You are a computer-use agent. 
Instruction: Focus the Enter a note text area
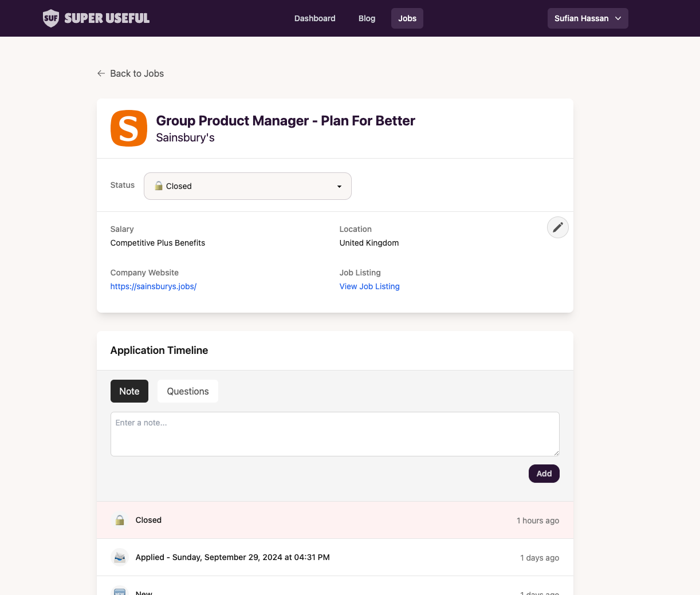click(335, 434)
